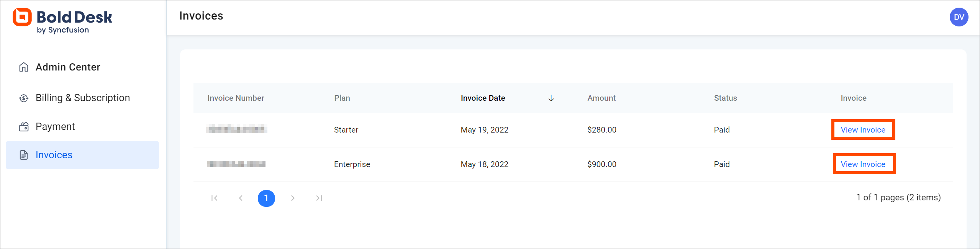Click the Invoices page title

(x=201, y=16)
